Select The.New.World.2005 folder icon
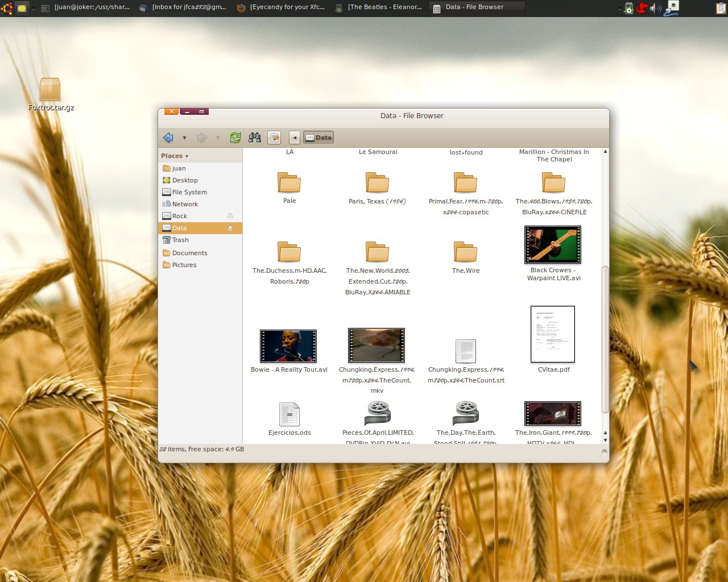Image resolution: width=728 pixels, height=582 pixels. [x=377, y=252]
